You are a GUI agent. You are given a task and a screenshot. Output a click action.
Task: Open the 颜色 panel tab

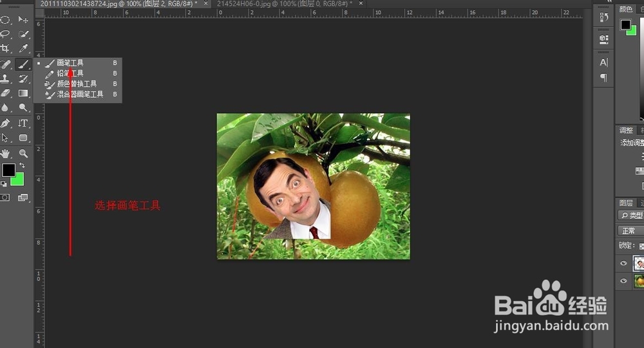626,9
